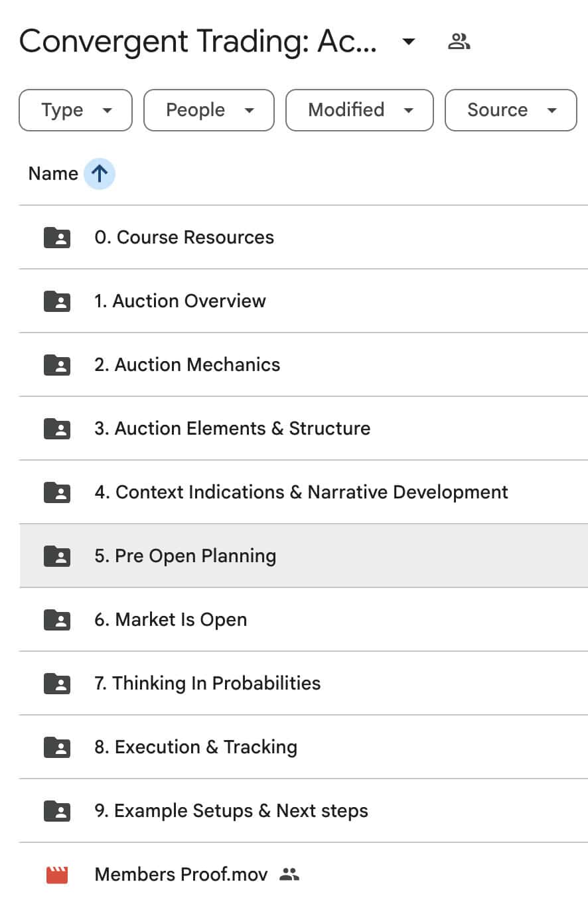The image size is (588, 904).
Task: Open the Type filter dropdown
Action: point(76,110)
